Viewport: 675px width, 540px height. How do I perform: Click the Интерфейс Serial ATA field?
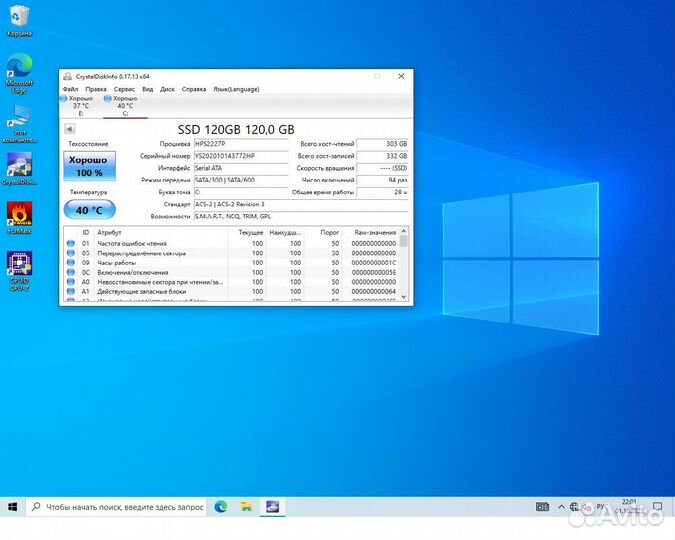tap(241, 168)
